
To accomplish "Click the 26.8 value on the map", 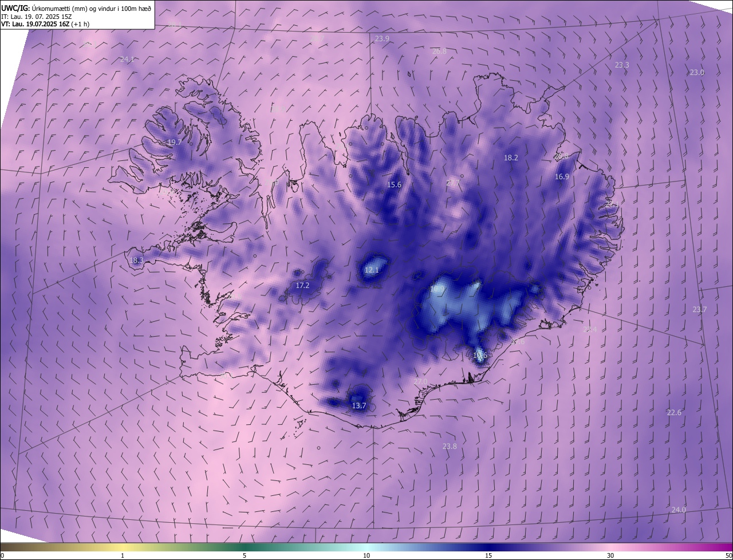I will 439,52.
